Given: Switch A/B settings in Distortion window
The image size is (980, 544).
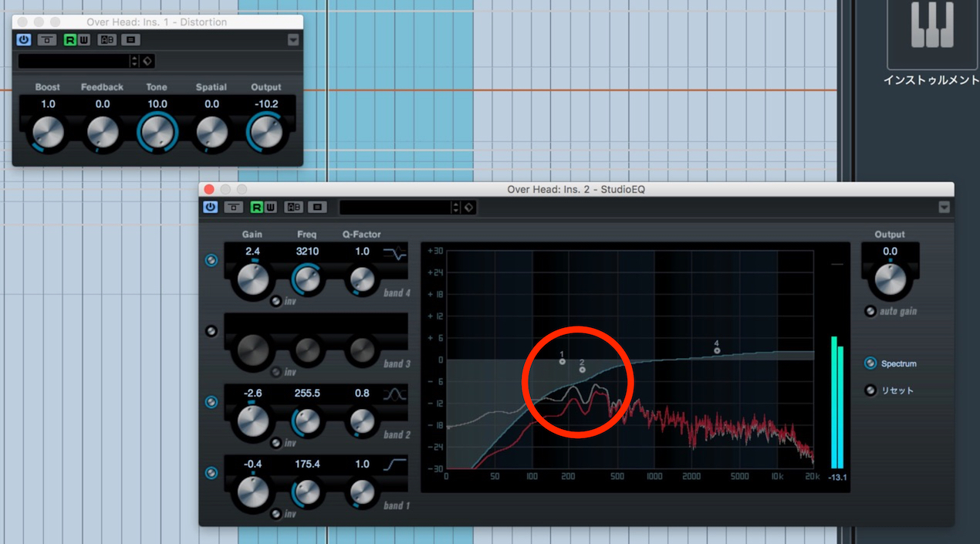Looking at the screenshot, I should click(107, 40).
